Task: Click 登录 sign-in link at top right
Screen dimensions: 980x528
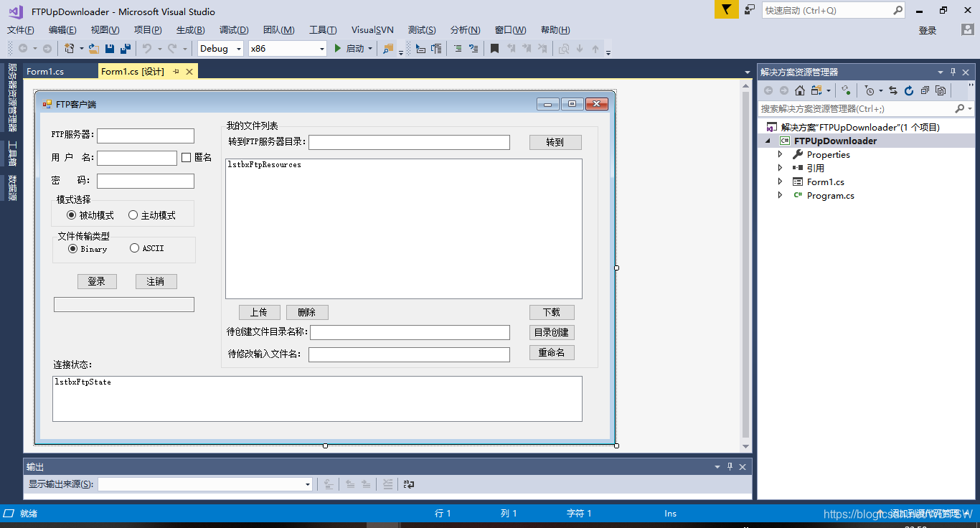Action: point(928,30)
